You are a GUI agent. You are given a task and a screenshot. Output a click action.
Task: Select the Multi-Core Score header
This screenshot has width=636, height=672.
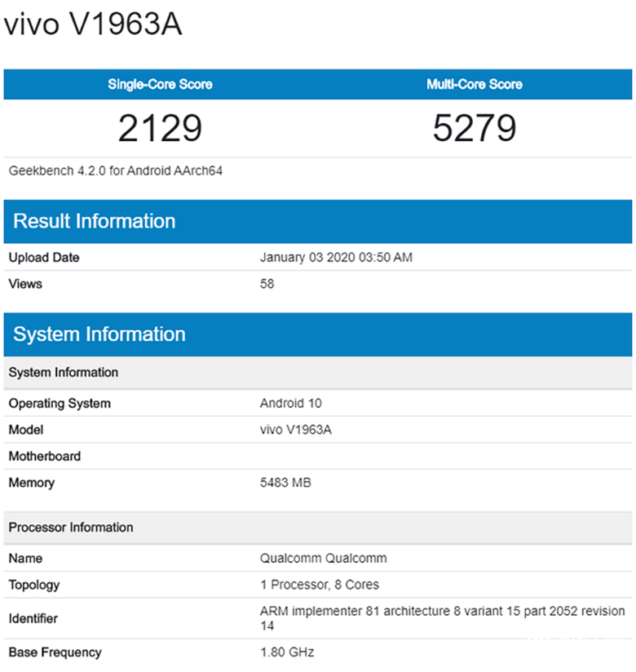pos(474,84)
